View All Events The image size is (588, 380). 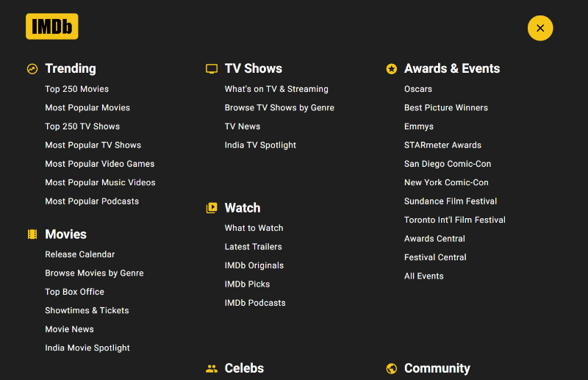pyautogui.click(x=424, y=276)
